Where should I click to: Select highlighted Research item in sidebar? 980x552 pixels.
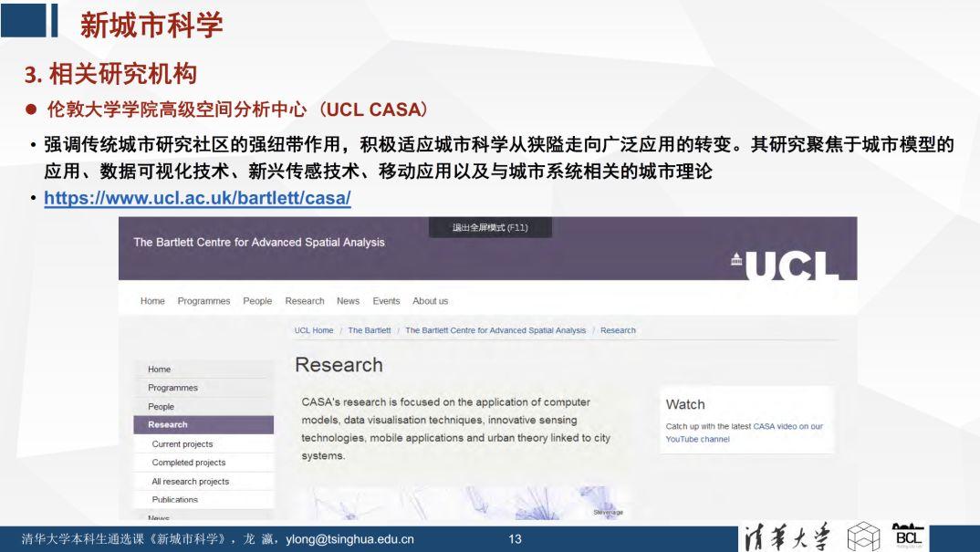(203, 424)
